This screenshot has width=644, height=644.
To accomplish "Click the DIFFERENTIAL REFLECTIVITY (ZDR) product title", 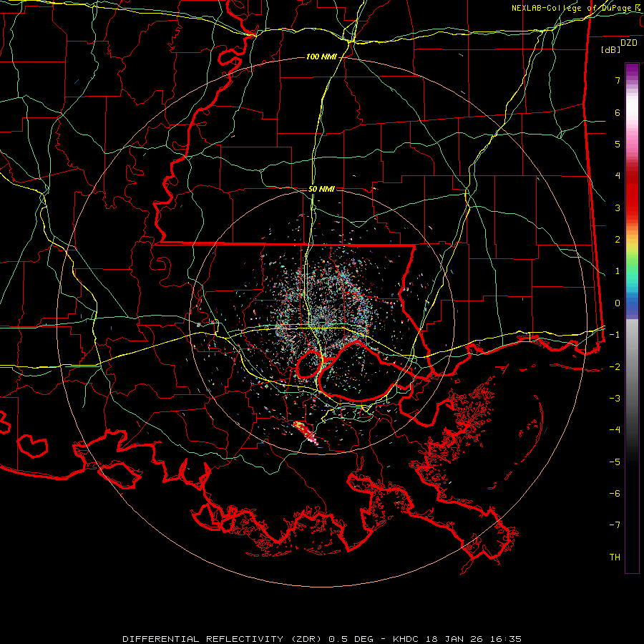I will (224, 639).
